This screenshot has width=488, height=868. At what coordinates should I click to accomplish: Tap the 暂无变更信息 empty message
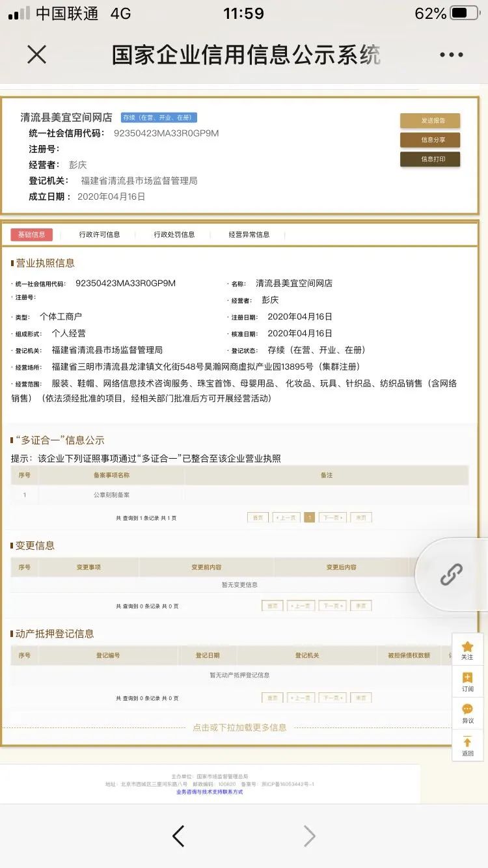pos(239,584)
